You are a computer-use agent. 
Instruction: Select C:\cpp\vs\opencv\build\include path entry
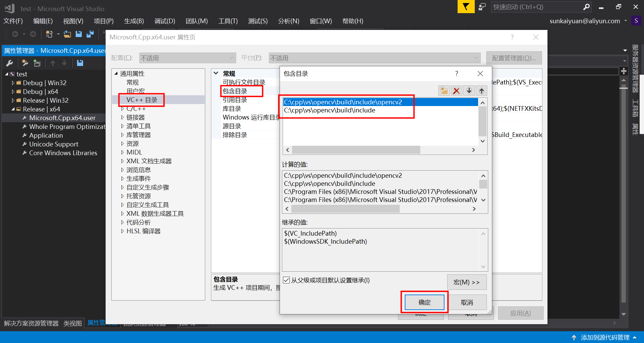click(x=381, y=110)
